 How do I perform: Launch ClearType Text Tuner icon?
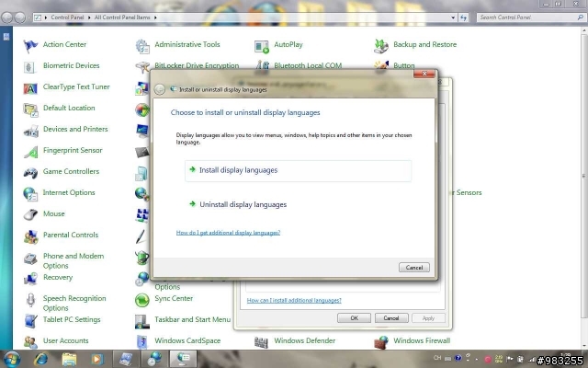30,88
